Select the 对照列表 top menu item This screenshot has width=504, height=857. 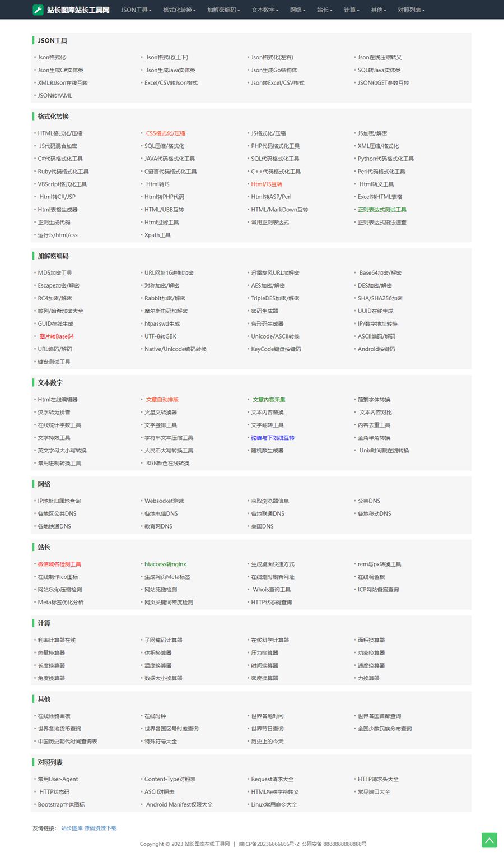[x=411, y=10]
